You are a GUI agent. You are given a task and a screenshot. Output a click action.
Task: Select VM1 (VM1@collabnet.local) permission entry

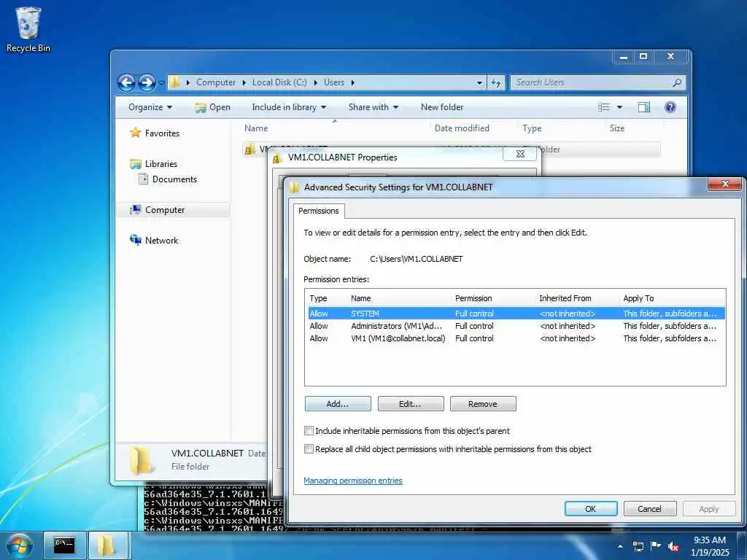515,338
